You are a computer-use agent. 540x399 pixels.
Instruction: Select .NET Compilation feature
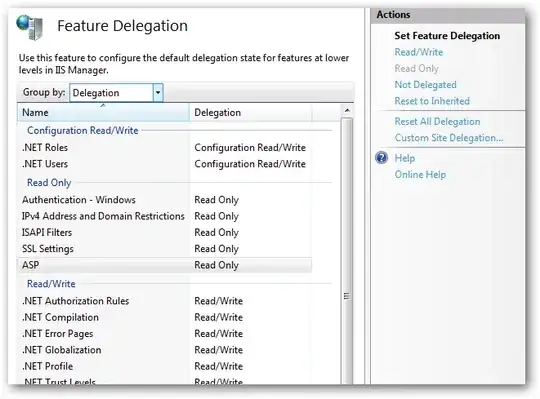tap(165, 317)
